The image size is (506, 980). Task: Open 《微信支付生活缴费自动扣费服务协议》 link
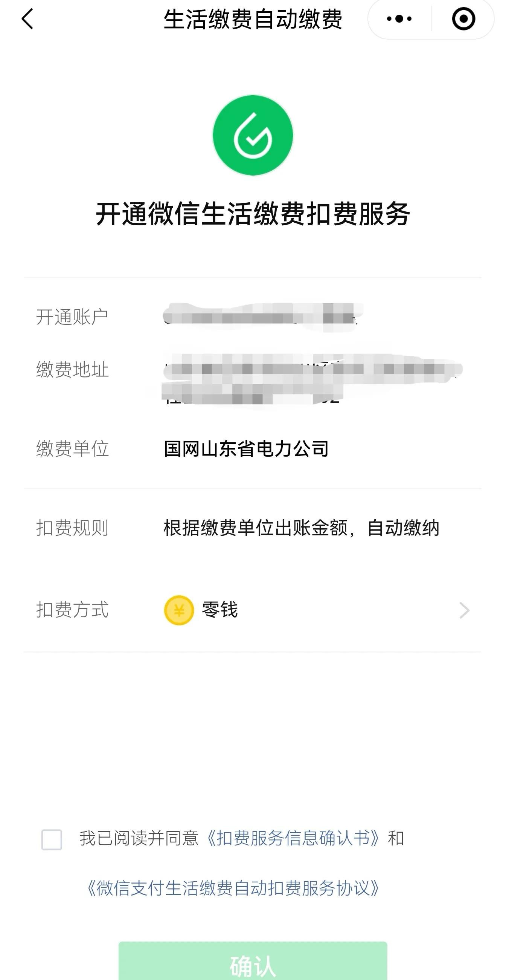233,888
